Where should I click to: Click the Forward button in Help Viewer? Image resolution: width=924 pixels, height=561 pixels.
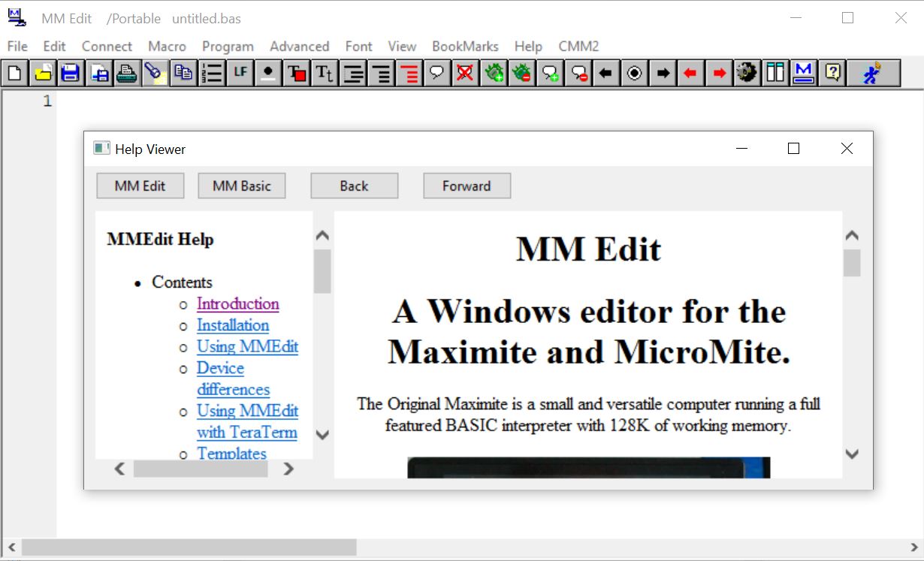tap(467, 186)
